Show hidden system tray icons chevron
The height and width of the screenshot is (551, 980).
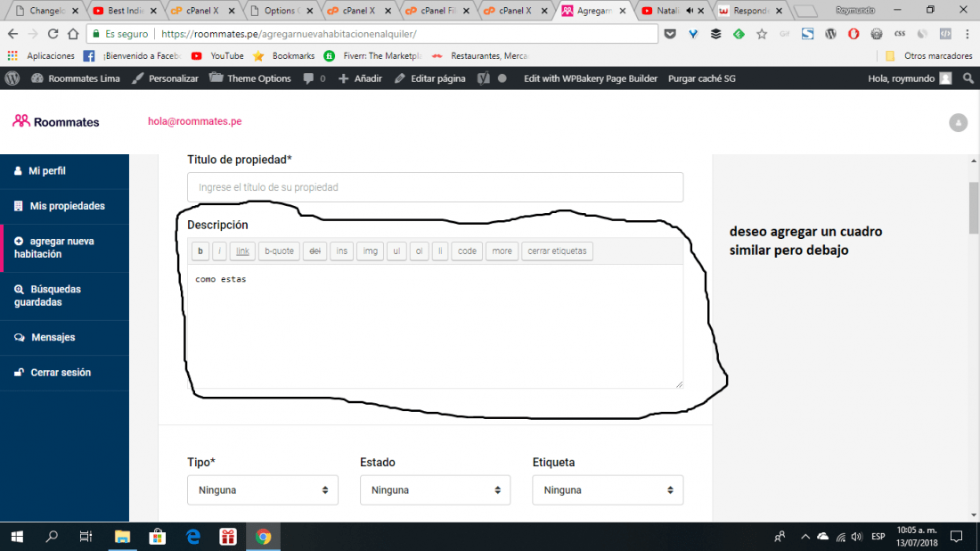coord(805,537)
